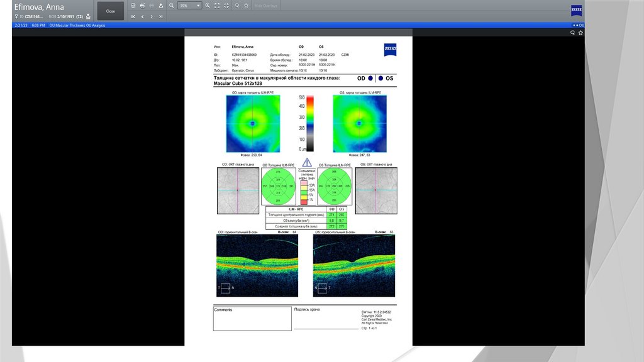Export patient data icon next to DOB
644x362 pixels.
pyautogui.click(x=88, y=16)
